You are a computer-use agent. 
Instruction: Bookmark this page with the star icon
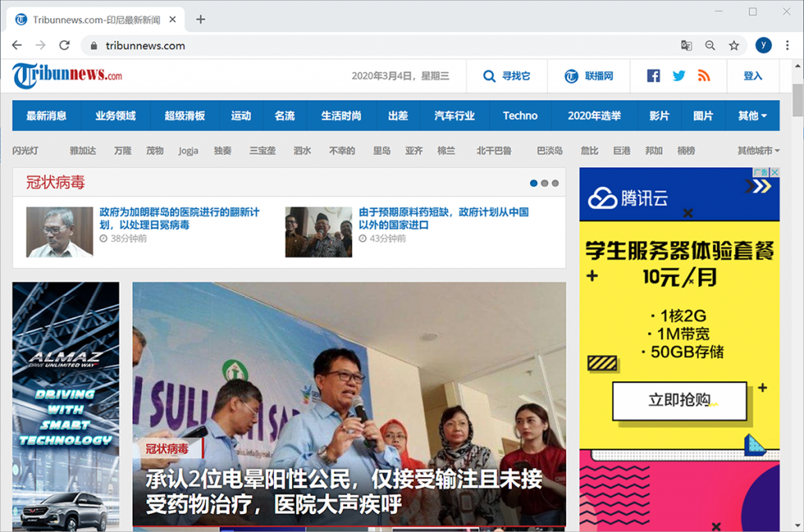tap(734, 46)
